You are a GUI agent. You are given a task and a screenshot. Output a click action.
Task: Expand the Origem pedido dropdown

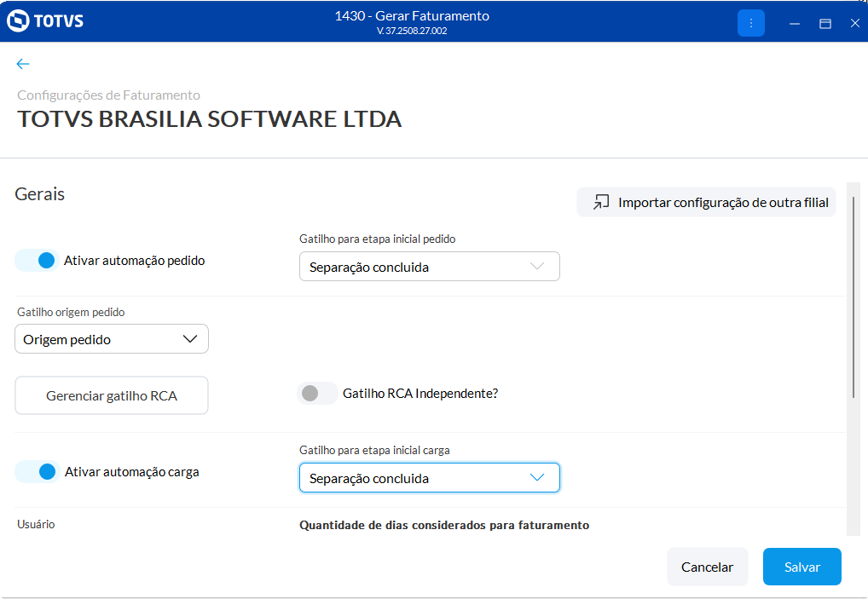tap(112, 339)
